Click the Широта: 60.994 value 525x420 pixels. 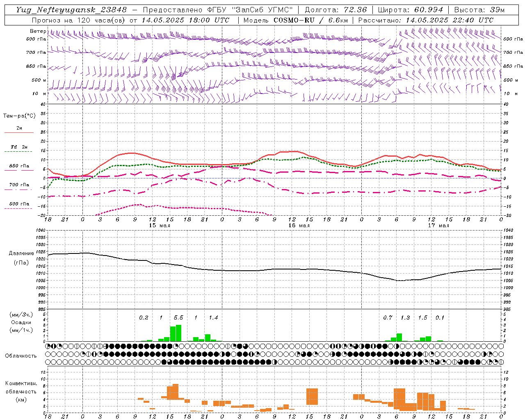tap(411, 10)
